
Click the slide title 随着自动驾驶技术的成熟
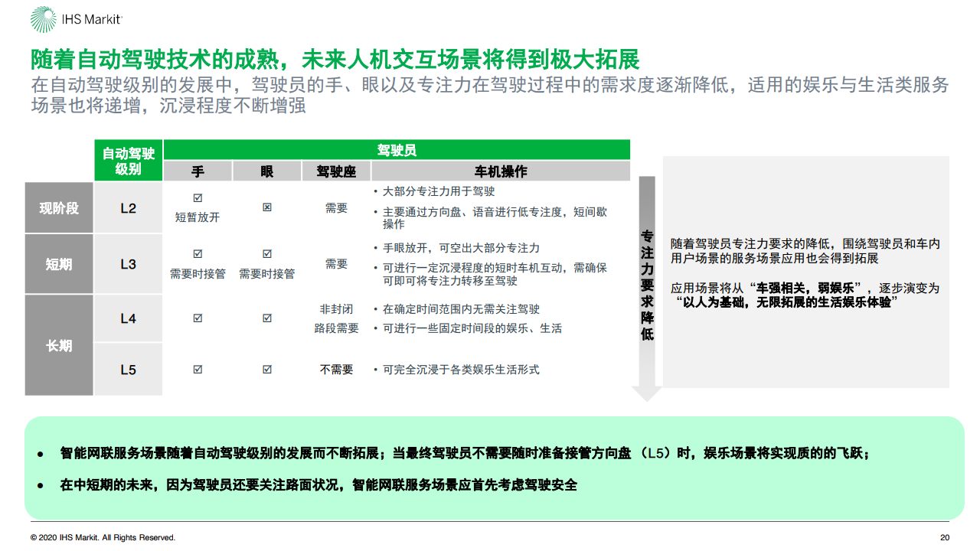point(335,59)
